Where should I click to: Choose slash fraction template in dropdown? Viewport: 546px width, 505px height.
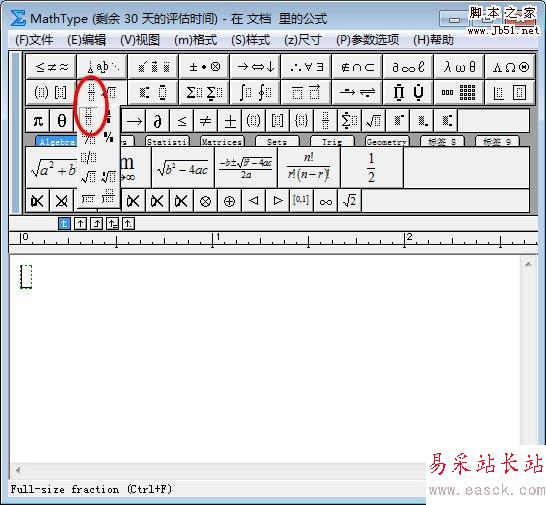(88, 157)
